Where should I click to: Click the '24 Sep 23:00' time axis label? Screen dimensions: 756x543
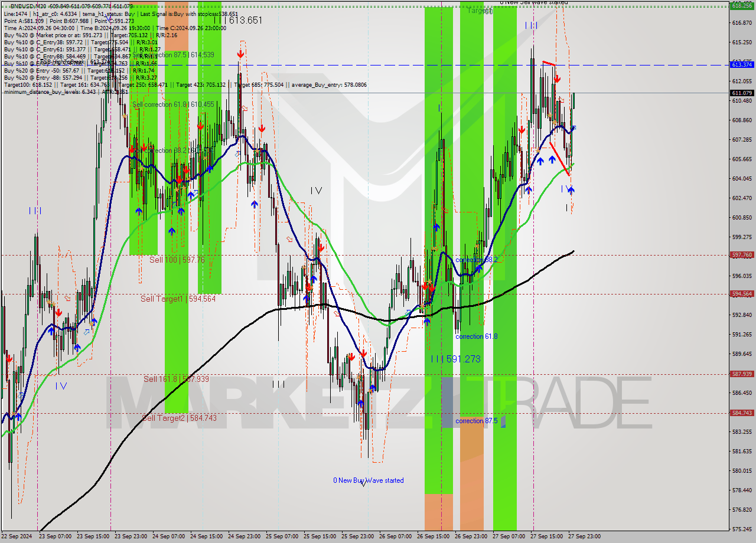pos(243,537)
